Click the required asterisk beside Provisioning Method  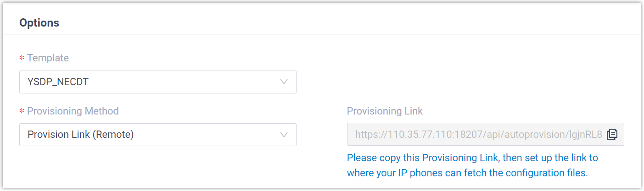(x=22, y=111)
